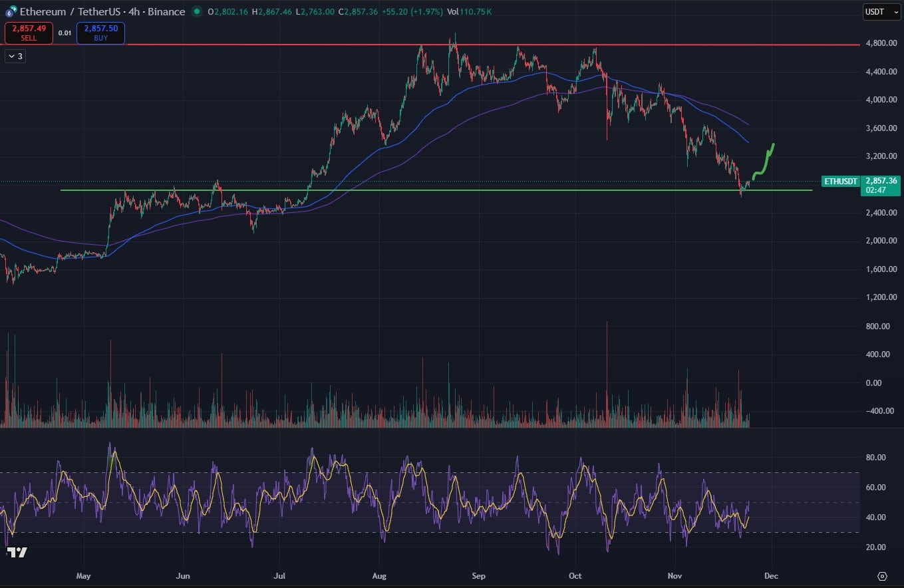Click the Ethereum coin logo icon
The height and width of the screenshot is (588, 904).
point(11,12)
